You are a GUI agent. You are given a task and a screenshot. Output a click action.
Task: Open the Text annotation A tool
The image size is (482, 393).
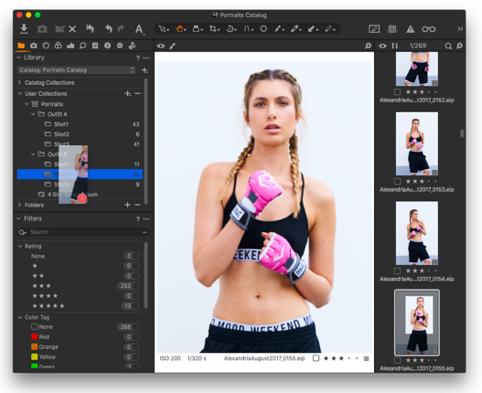(139, 29)
